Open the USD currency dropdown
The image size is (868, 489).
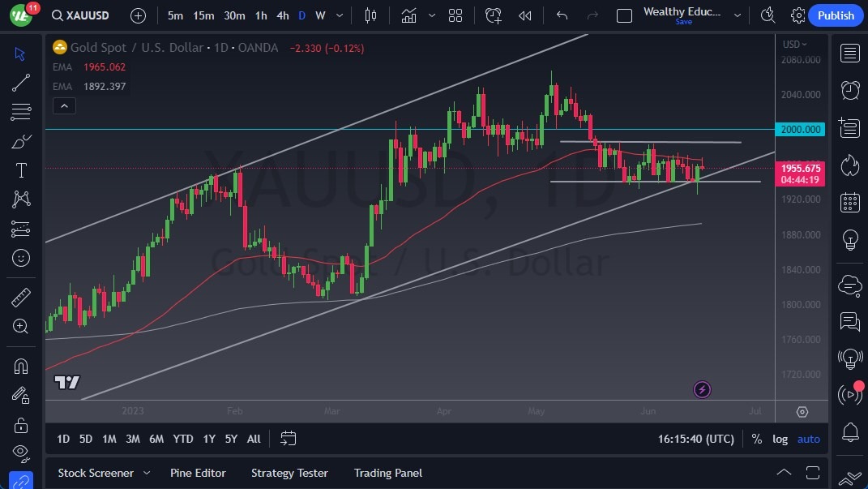click(x=794, y=45)
